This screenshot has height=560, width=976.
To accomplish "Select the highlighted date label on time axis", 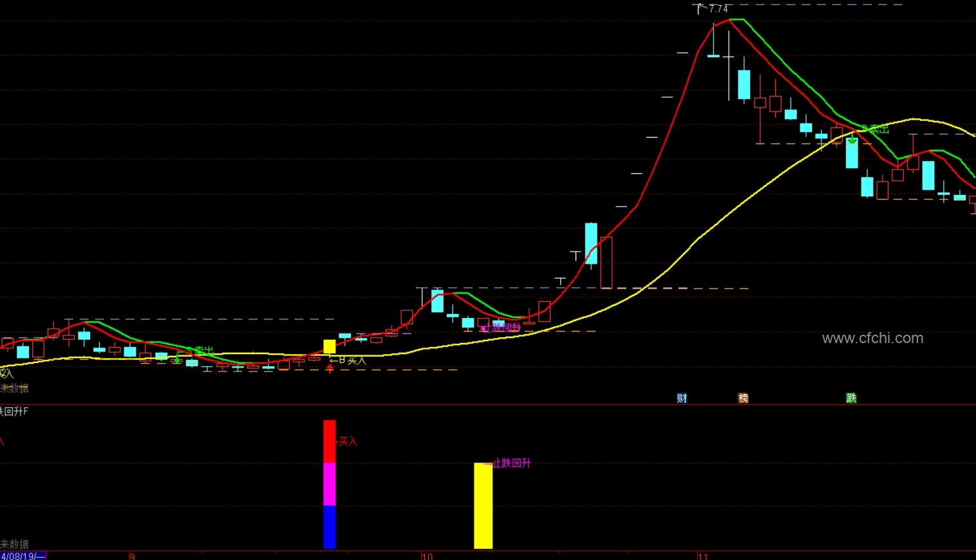I will (23, 556).
